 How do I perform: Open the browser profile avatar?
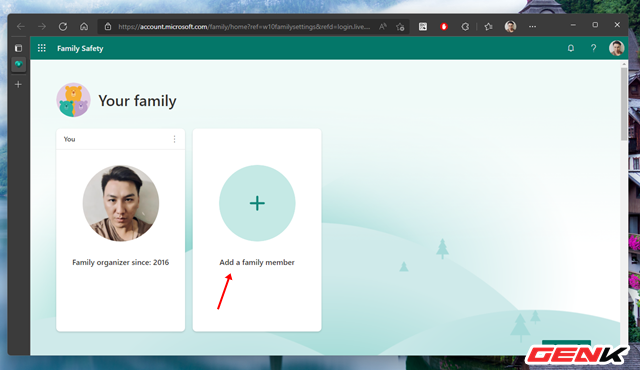(x=510, y=27)
